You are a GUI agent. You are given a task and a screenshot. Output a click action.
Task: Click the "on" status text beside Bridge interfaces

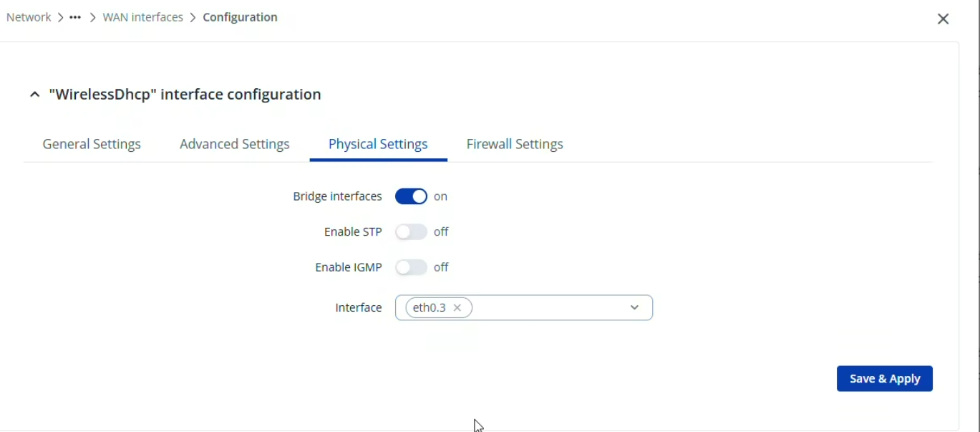tap(440, 196)
